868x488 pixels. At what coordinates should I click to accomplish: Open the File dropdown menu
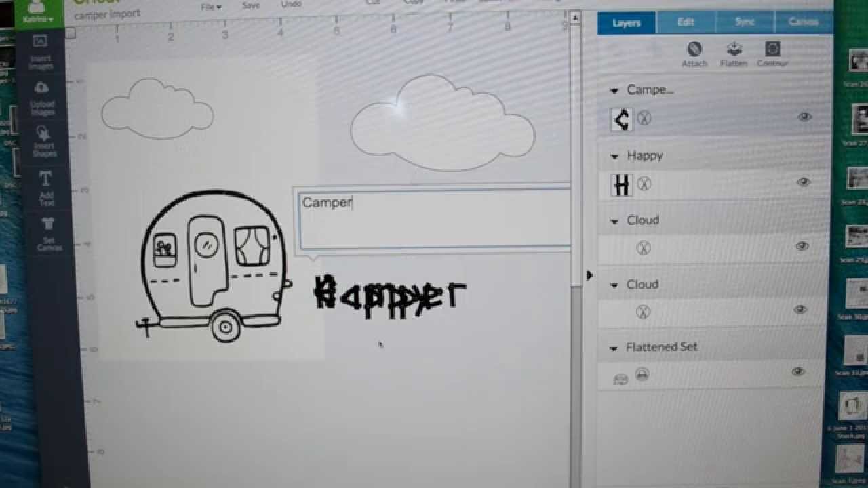[x=211, y=7]
